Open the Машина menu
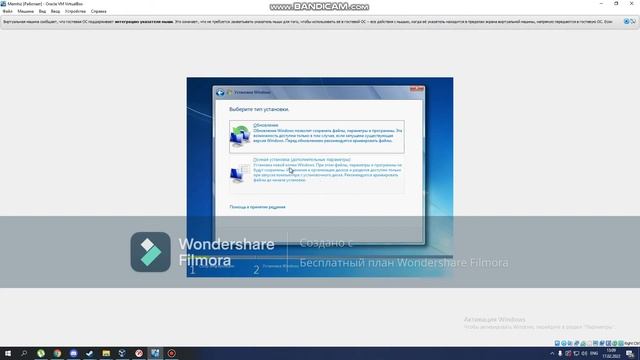 point(25,11)
